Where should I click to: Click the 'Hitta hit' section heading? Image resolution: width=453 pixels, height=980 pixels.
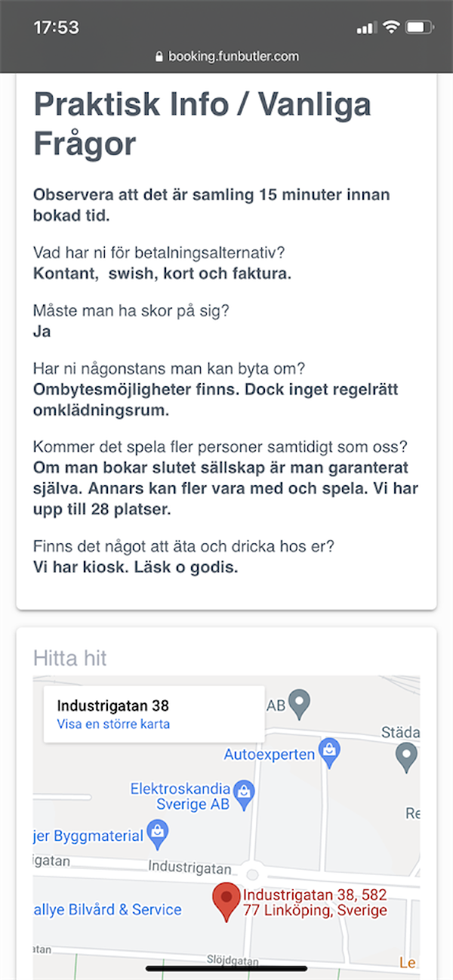tap(70, 658)
